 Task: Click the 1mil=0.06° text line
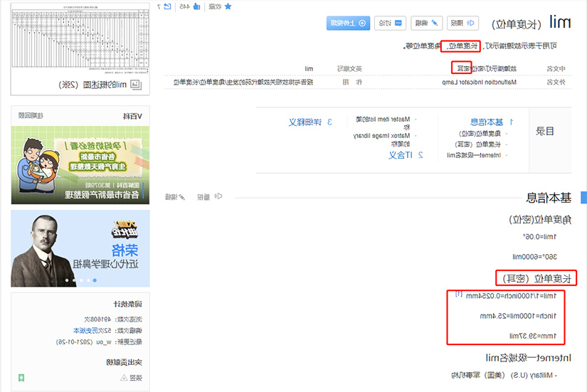[x=539, y=237]
